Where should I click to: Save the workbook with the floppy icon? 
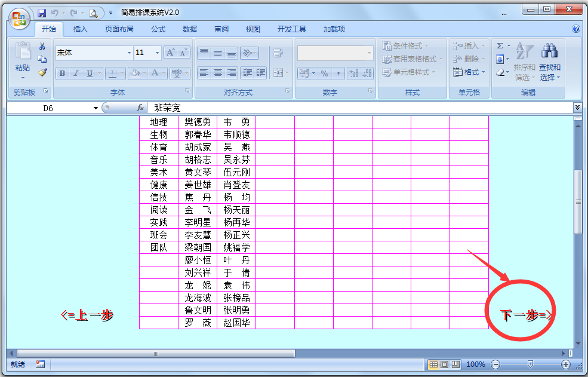[42, 13]
